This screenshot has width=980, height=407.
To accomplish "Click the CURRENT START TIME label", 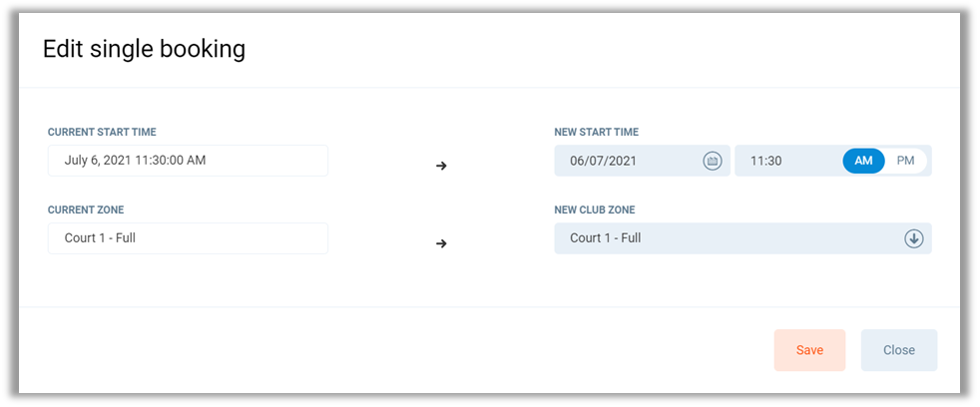I will pos(102,132).
